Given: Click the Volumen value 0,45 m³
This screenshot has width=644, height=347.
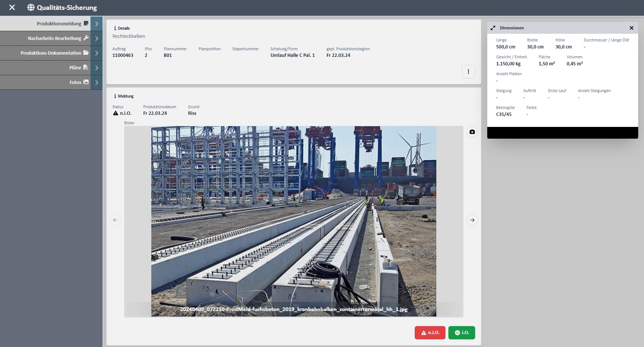Looking at the screenshot, I should point(574,64).
